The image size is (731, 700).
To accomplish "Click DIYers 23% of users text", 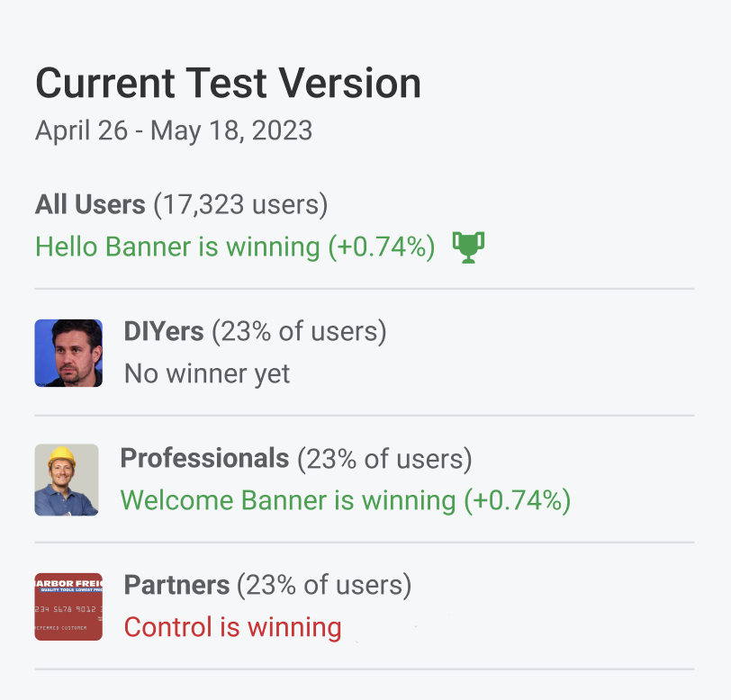I will coord(299,331).
